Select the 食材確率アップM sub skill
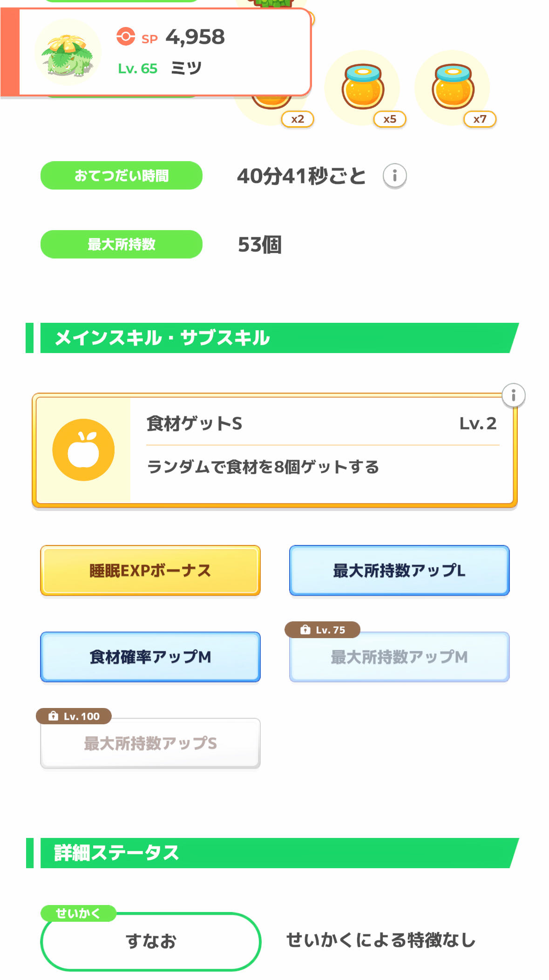The image size is (549, 980). tap(150, 657)
